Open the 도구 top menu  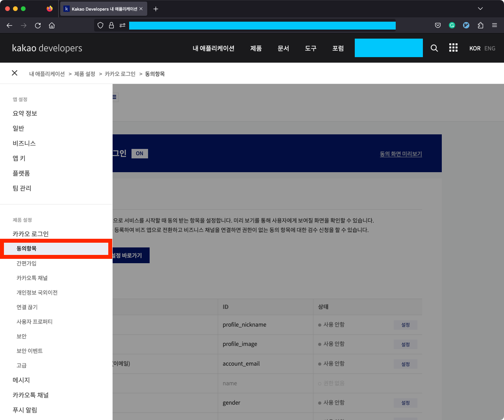click(311, 48)
